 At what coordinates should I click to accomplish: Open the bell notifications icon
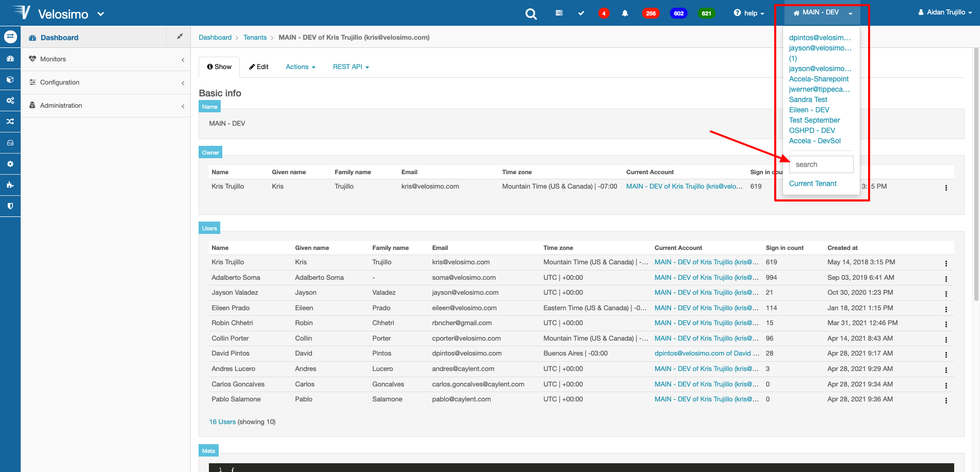[625, 13]
